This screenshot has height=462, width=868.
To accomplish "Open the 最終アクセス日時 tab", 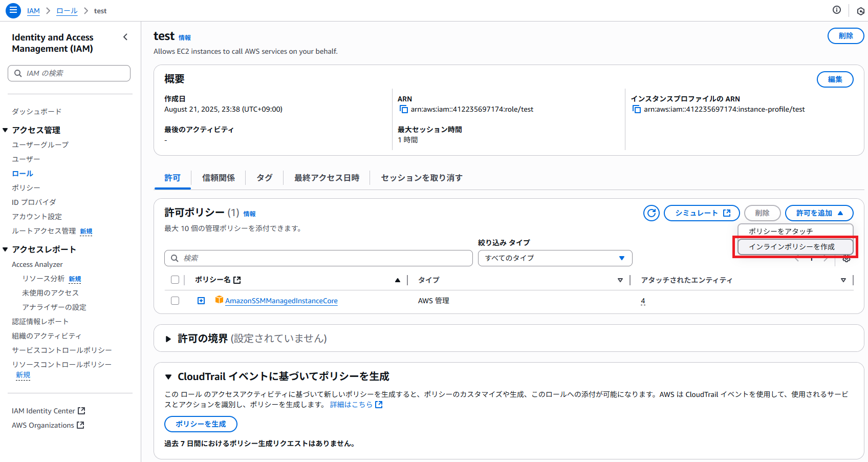I will click(x=326, y=178).
